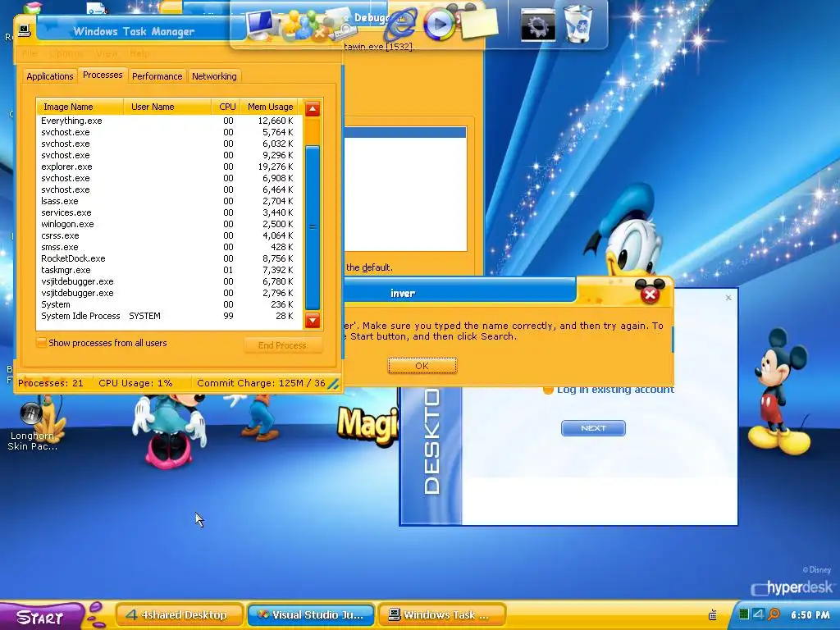The width and height of the screenshot is (840, 630).
Task: Switch to 4shared Desktop taskbar button
Action: pyautogui.click(x=179, y=615)
